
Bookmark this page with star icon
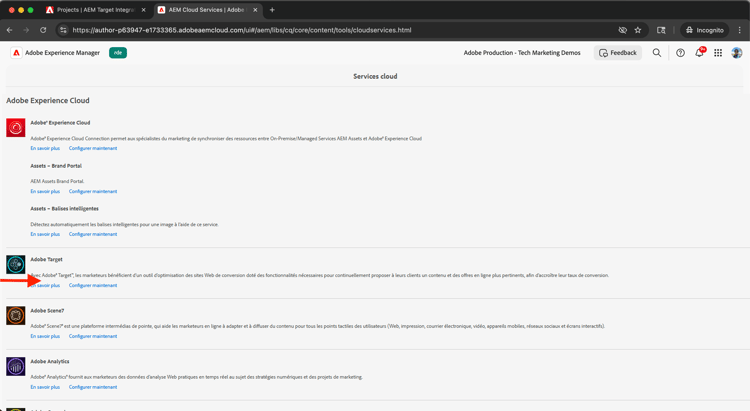(638, 30)
